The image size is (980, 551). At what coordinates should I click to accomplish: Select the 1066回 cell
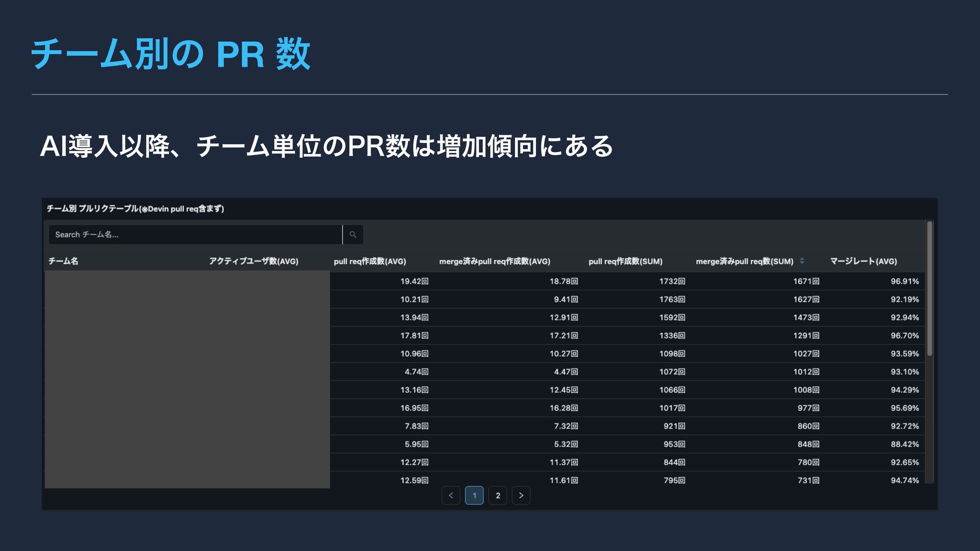point(672,390)
